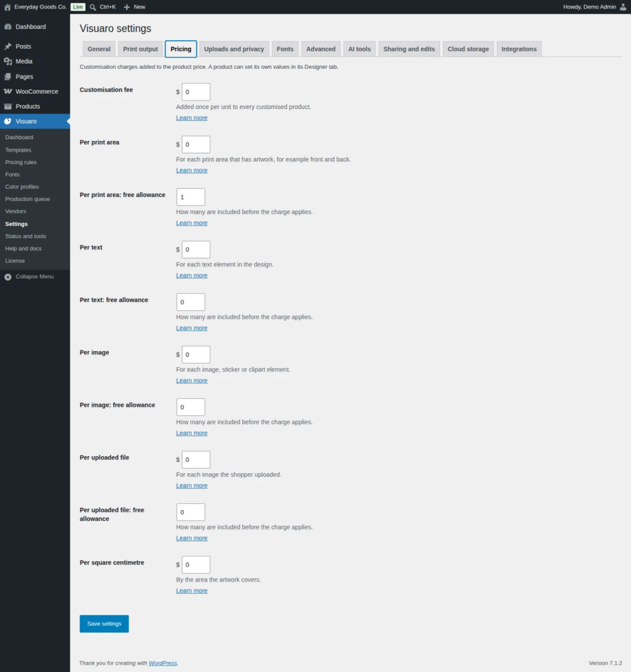Open the Advanced tab
The image size is (631, 672).
[320, 49]
